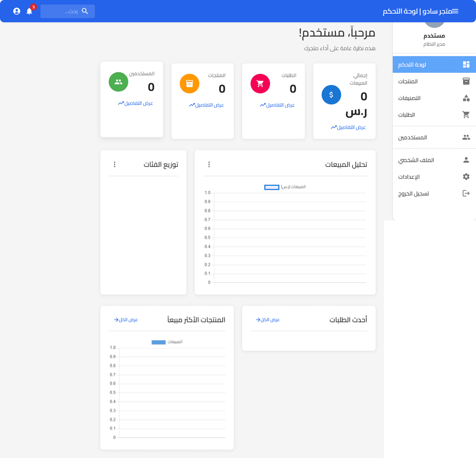476x458 pixels.
Task: Click عرض الكل link in أحدث الطلبات
Action: pyautogui.click(x=268, y=320)
